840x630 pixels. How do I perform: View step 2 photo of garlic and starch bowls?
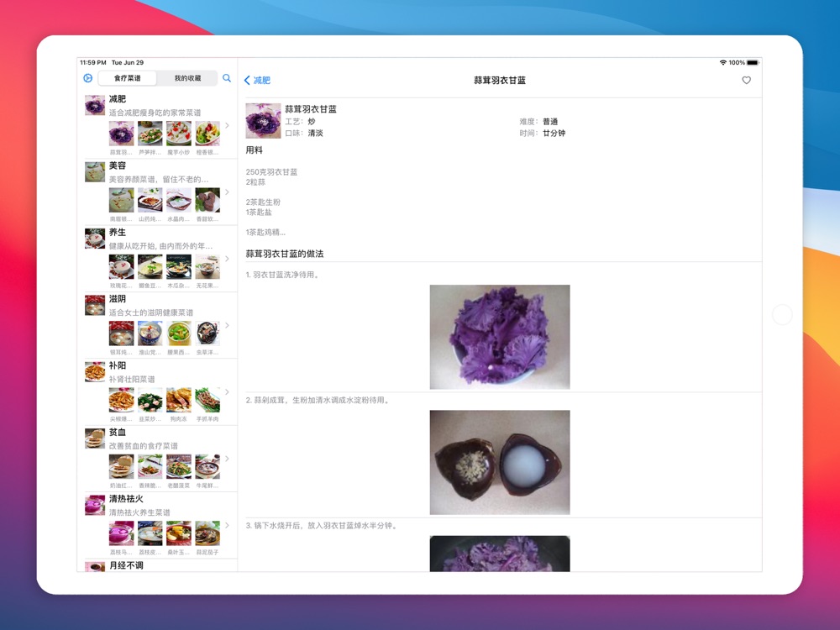coord(500,462)
